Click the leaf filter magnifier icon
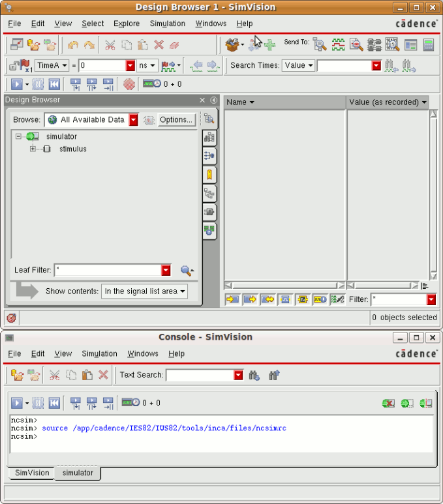Screen dimensions: 443x504 (187, 271)
